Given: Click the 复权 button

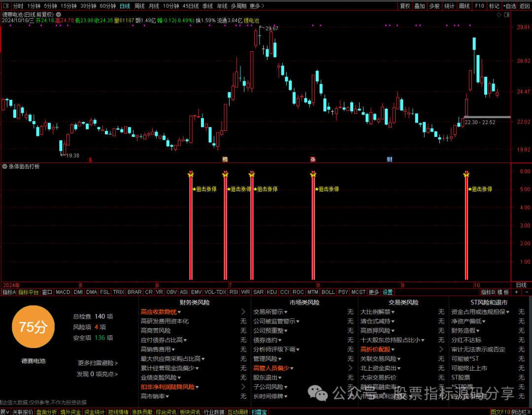Looking at the screenshot, I should click(405, 6).
